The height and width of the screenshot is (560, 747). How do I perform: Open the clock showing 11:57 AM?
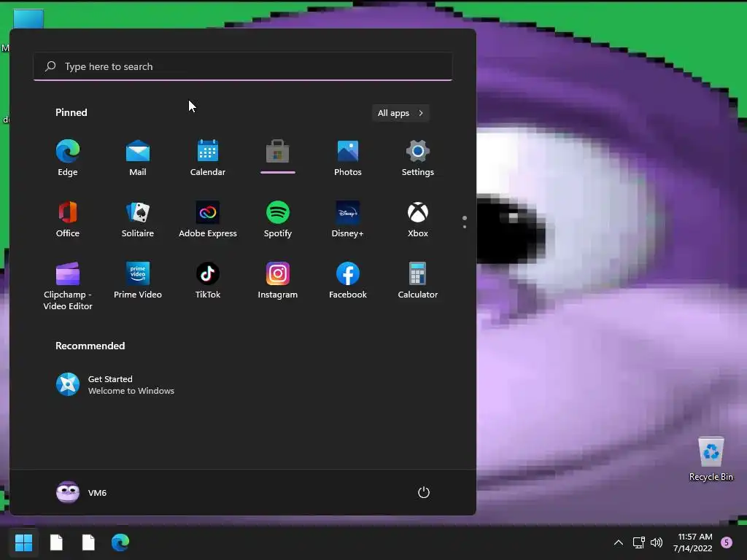[695, 537]
